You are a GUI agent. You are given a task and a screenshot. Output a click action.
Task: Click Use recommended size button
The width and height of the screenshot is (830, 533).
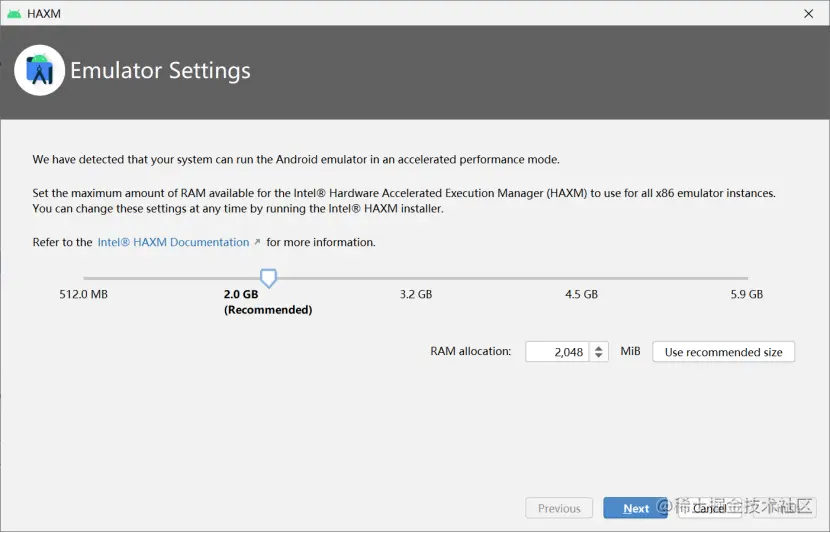[x=724, y=352]
